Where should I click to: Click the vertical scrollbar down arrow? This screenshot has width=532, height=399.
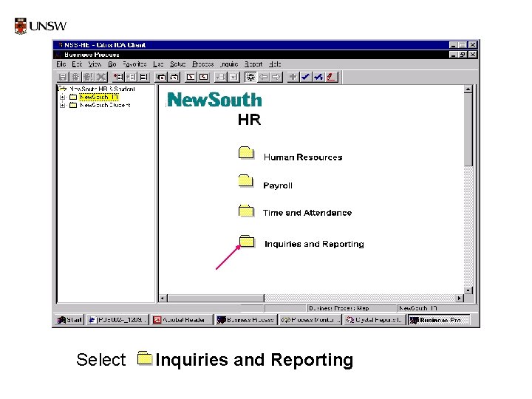(x=468, y=290)
